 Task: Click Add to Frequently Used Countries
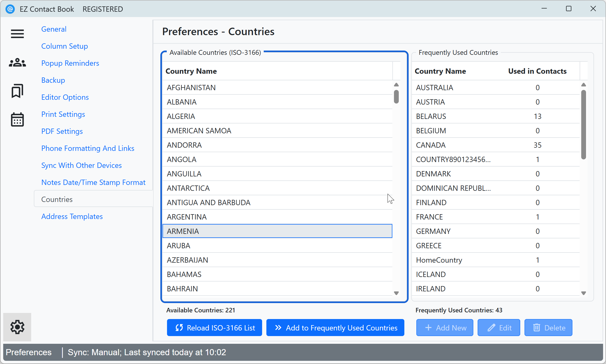(335, 328)
